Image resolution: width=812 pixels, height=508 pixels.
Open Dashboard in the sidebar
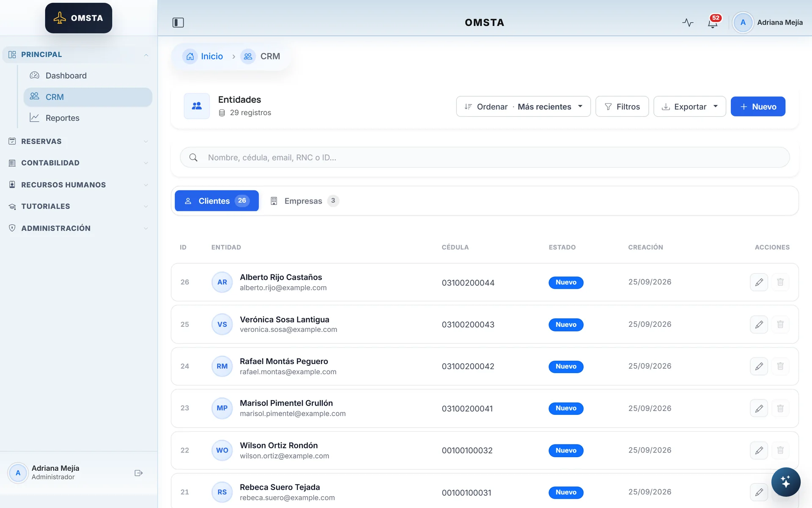coord(88,76)
